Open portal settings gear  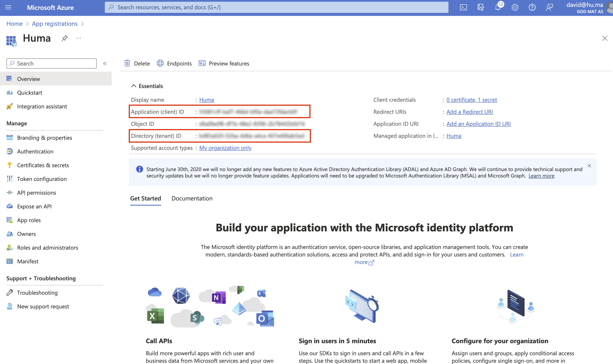point(515,7)
